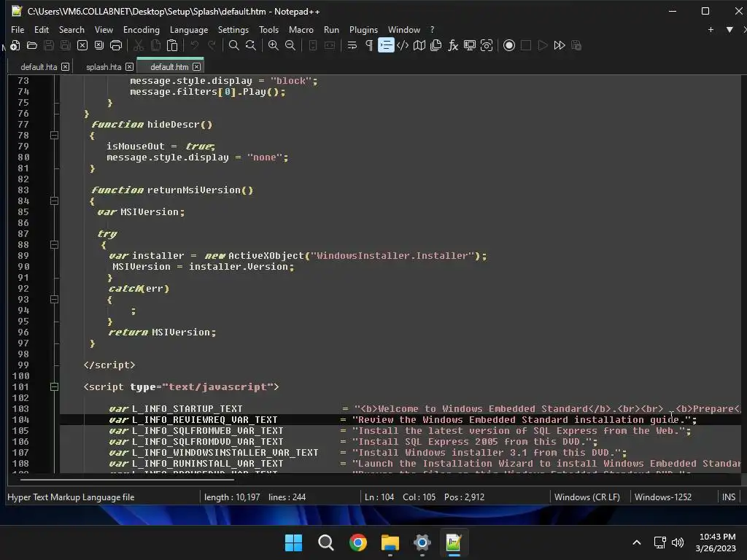Viewport: 747px width, 560px height.
Task: Click the Open file folder icon
Action: (x=32, y=45)
